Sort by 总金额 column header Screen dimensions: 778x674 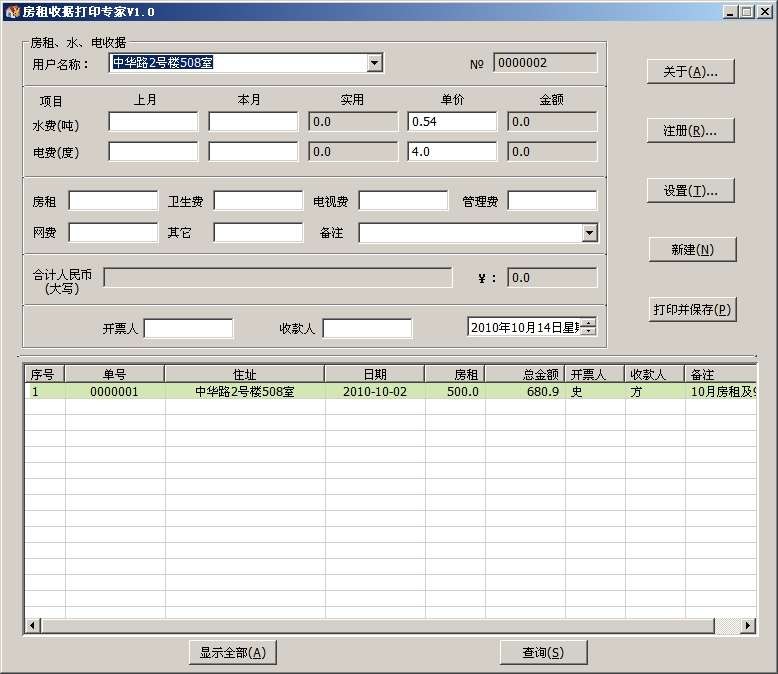tap(525, 374)
